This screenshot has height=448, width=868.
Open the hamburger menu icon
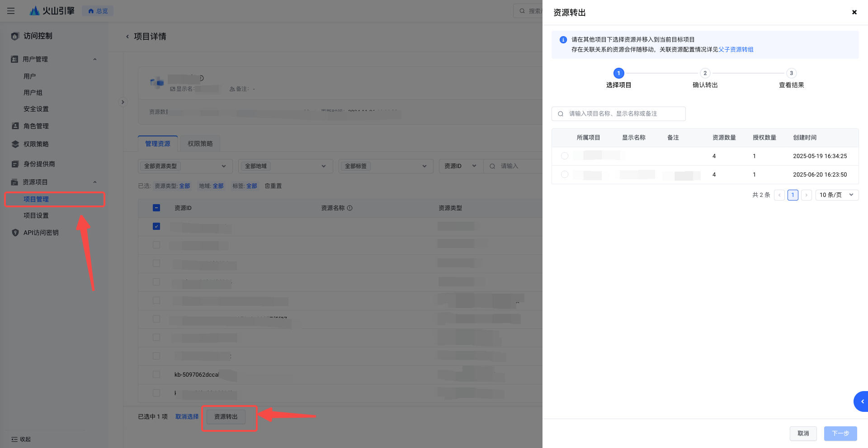pyautogui.click(x=11, y=10)
